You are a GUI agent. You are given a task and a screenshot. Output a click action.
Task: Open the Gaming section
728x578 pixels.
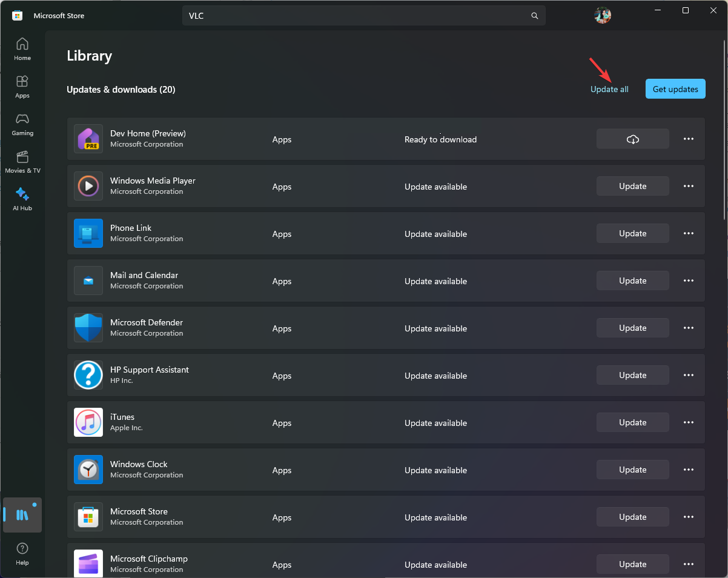pyautogui.click(x=22, y=124)
